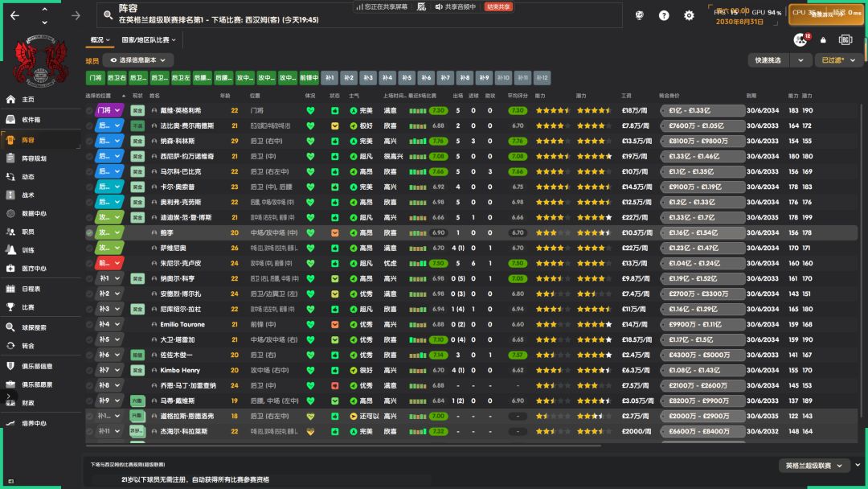Viewport: 868px width, 489px height.
Task: Sort by the 年龄 age column header
Action: [225, 96]
